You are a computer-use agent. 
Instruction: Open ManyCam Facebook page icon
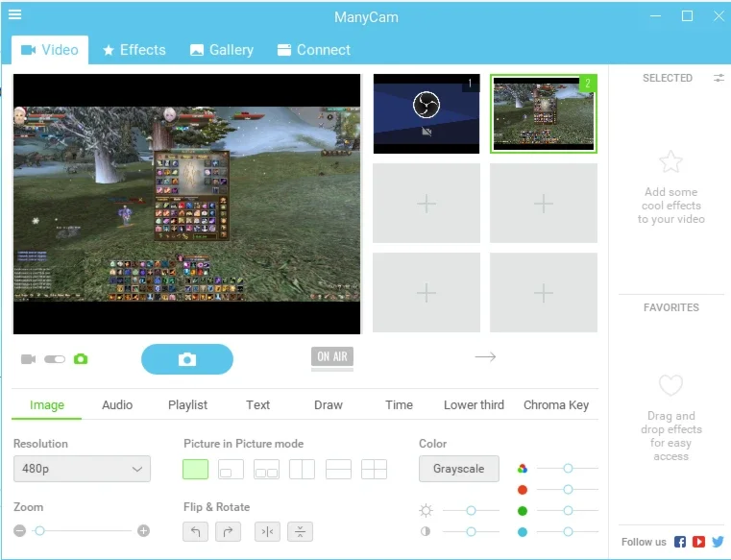coord(680,542)
